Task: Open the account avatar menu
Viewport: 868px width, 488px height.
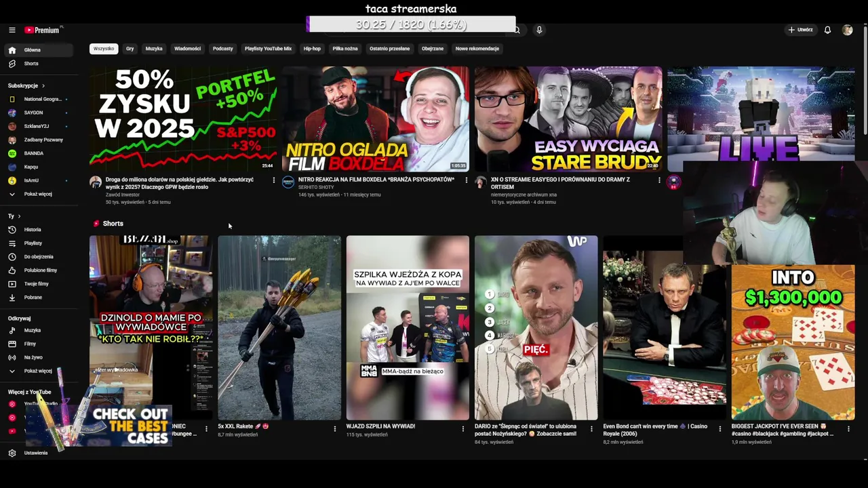Action: click(847, 30)
